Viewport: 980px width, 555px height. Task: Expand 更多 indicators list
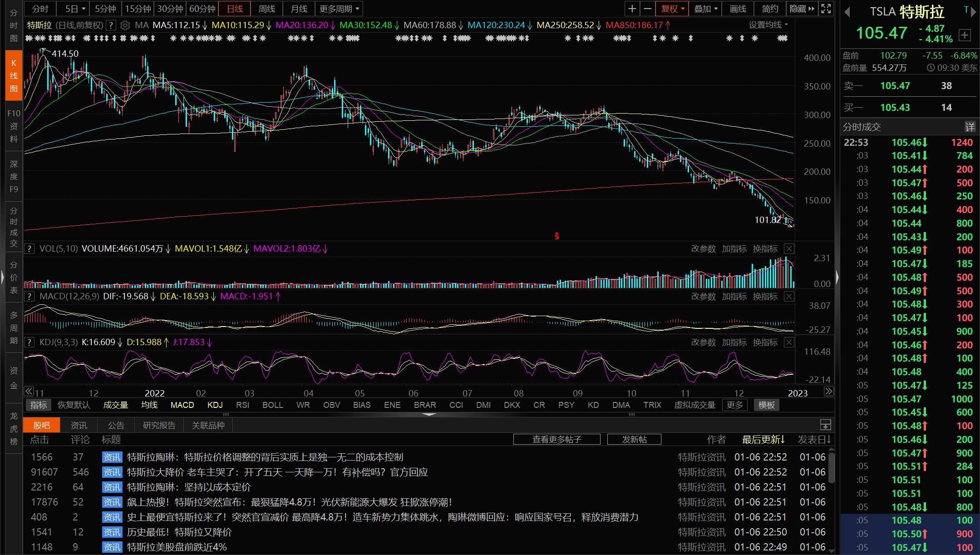pyautogui.click(x=735, y=405)
